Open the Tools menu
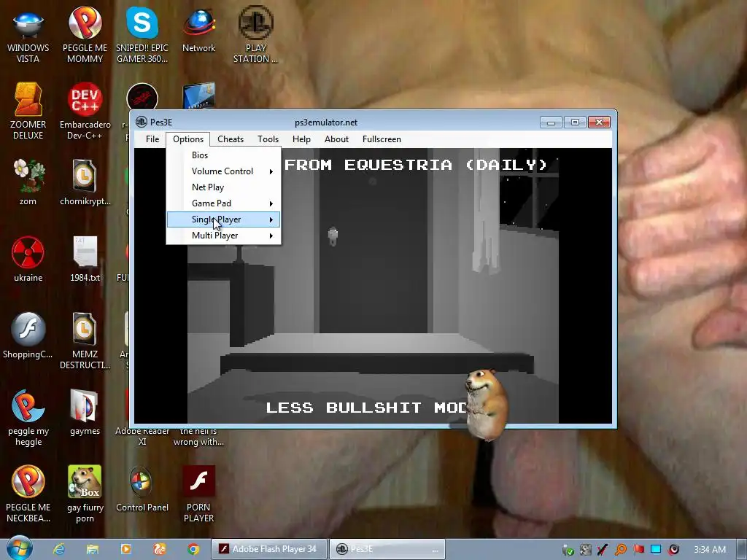747x560 pixels. pos(268,139)
